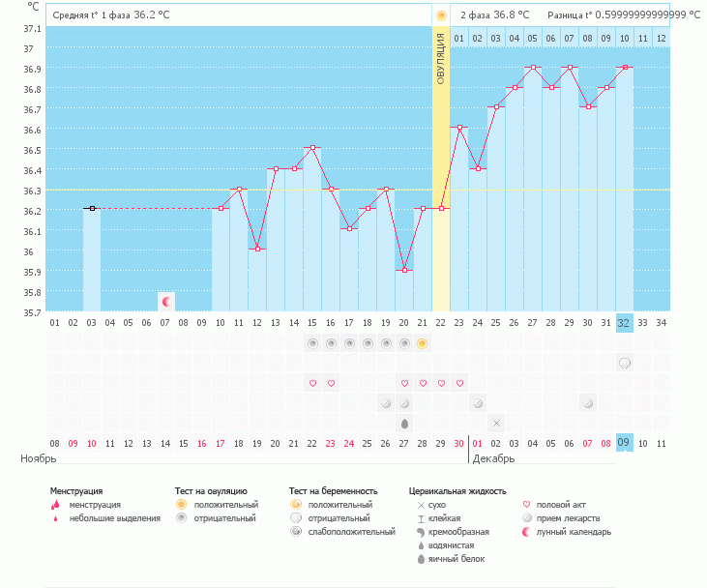Image resolution: width=707 pixels, height=588 pixels.
Task: Select phase 2 day 01 header cell
Action: (459, 38)
